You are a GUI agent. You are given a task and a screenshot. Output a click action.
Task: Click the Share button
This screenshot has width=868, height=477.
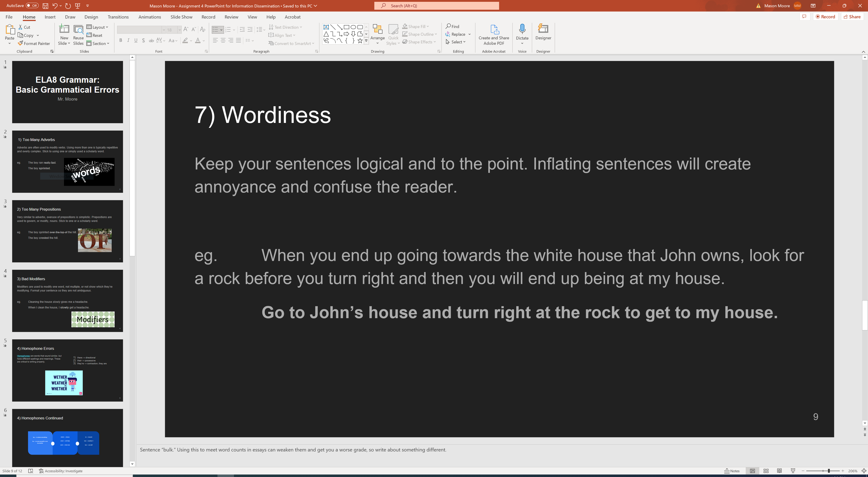tap(852, 16)
